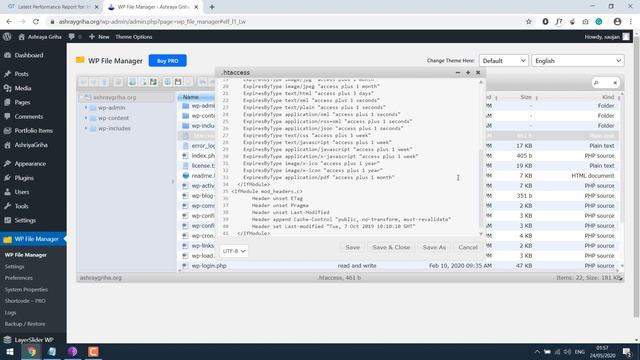The height and width of the screenshot is (360, 640).
Task: Open Chrome profile avatar icon
Action: tap(617, 22)
